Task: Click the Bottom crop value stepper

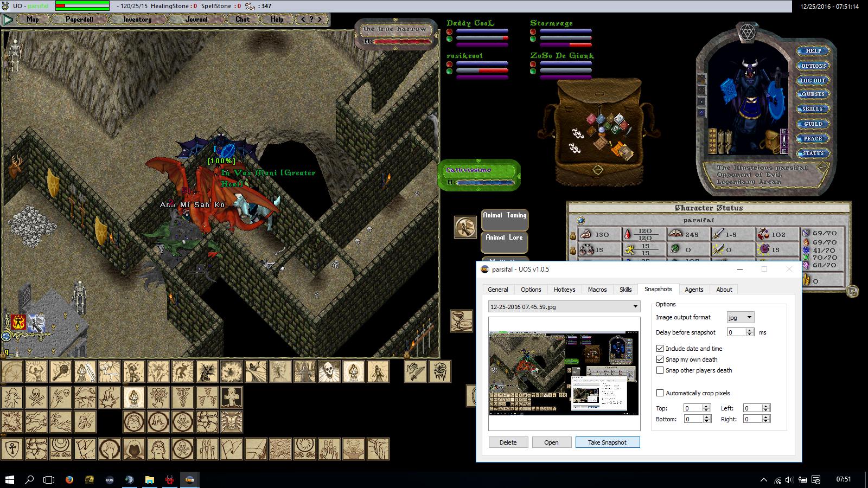Action: pyautogui.click(x=706, y=419)
